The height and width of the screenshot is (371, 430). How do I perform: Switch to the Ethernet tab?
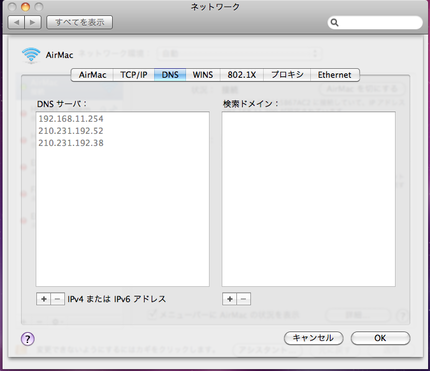tap(335, 75)
